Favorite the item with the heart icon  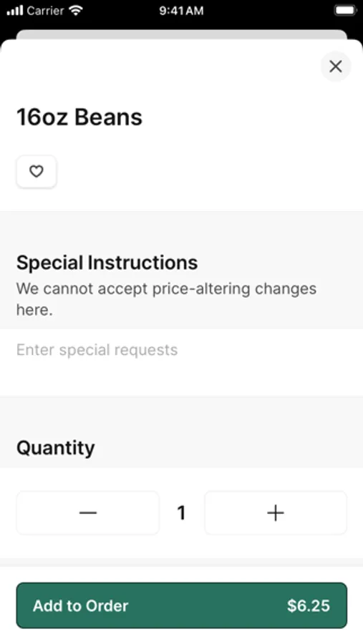(x=37, y=171)
